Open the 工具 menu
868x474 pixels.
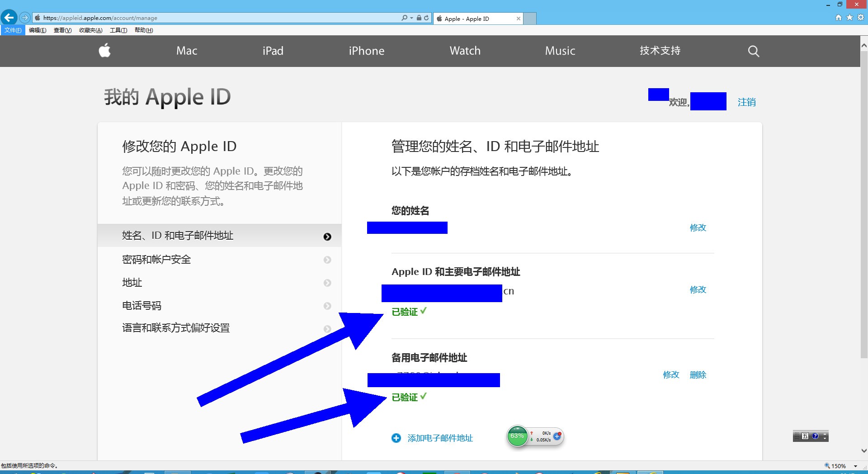pos(117,30)
